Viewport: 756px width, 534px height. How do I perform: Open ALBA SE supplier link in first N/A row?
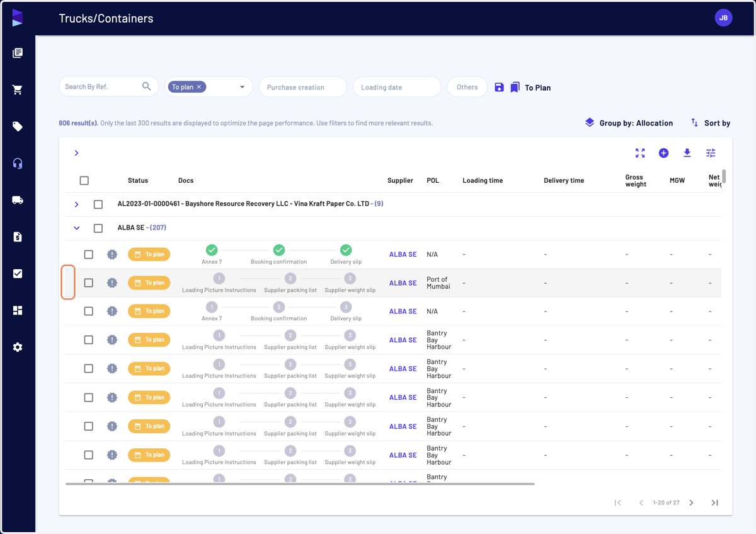(403, 255)
